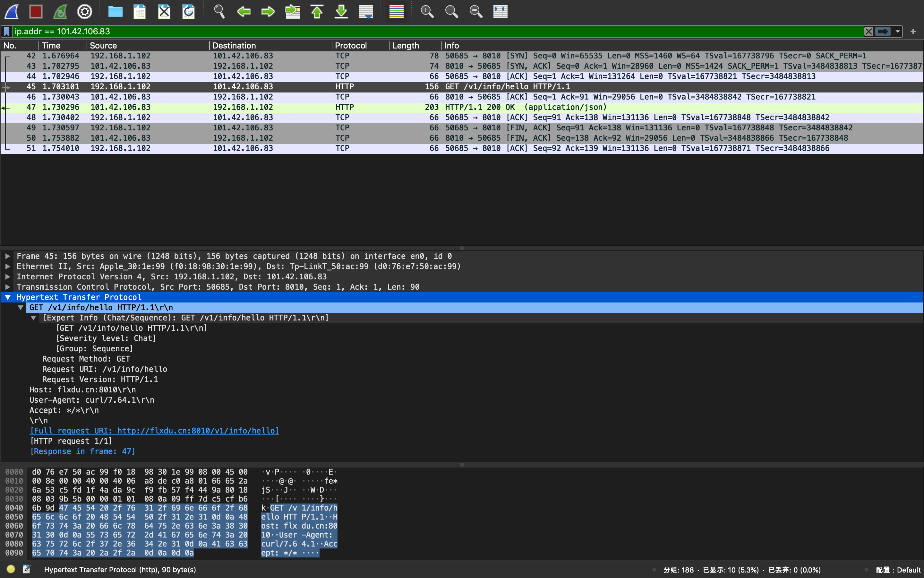Collapse the Expert Info subtree
The width and height of the screenshot is (924, 578).
tap(34, 318)
